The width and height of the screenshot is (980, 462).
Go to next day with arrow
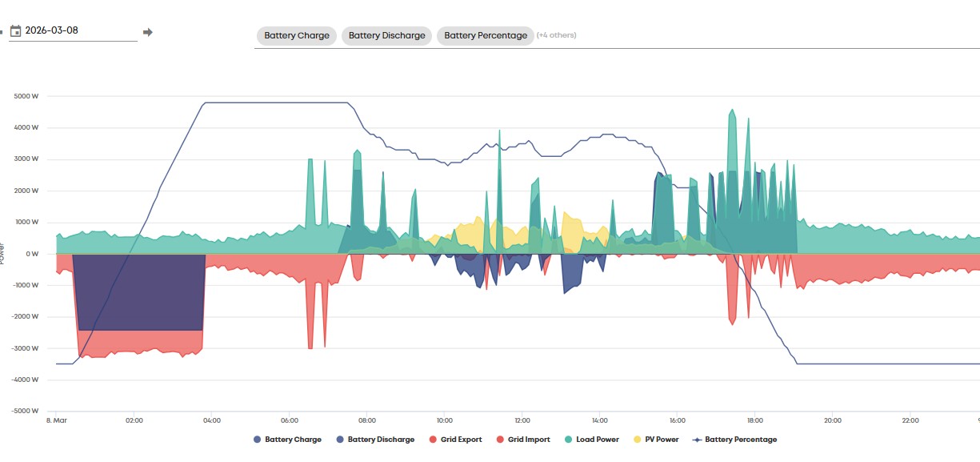pos(147,32)
